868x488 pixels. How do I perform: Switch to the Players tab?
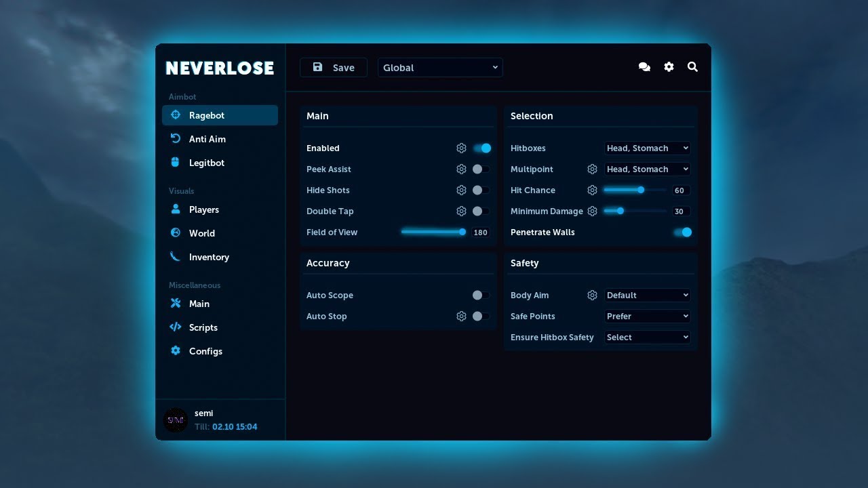coord(220,209)
